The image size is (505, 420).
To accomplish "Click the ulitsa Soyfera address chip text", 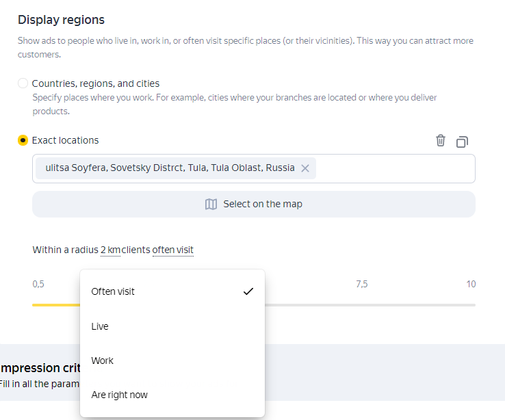I will point(170,168).
